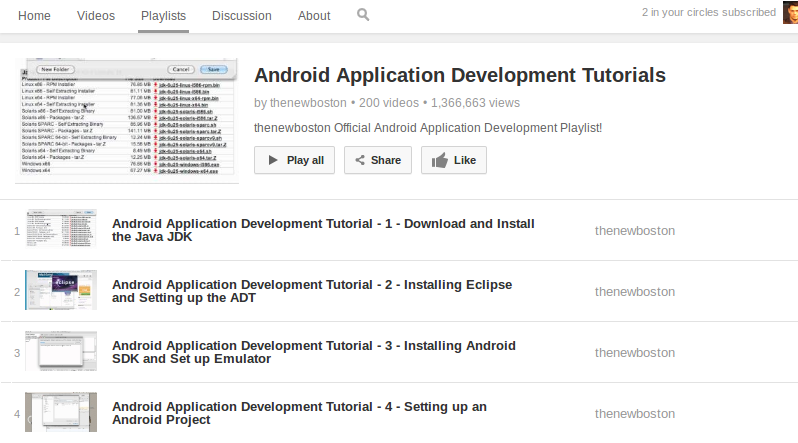Click the '200 videos' count text

[389, 103]
